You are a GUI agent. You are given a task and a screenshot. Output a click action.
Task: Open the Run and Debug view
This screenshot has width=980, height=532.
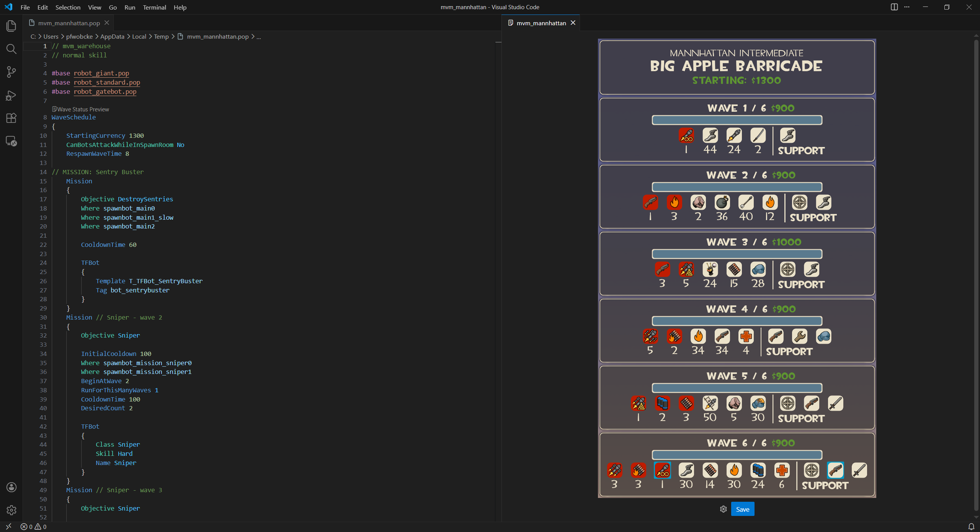[11, 95]
